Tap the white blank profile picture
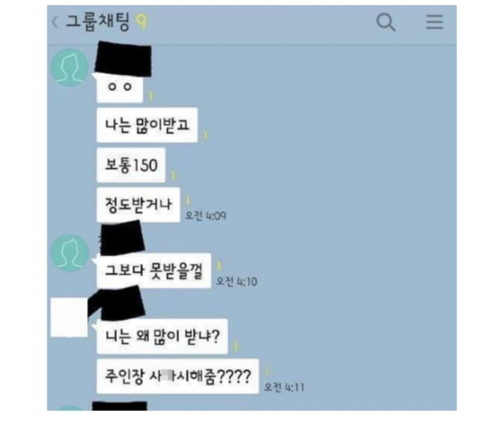 [69, 317]
